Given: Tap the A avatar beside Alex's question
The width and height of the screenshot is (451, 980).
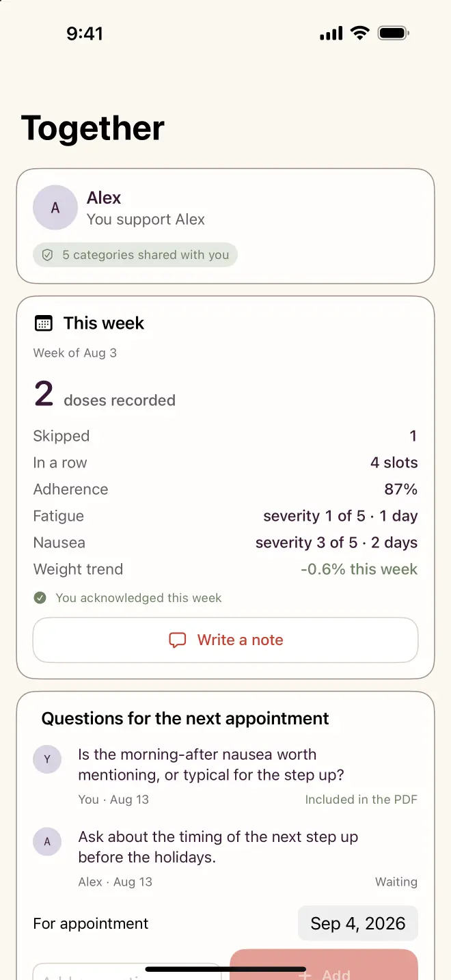Looking at the screenshot, I should 47,841.
